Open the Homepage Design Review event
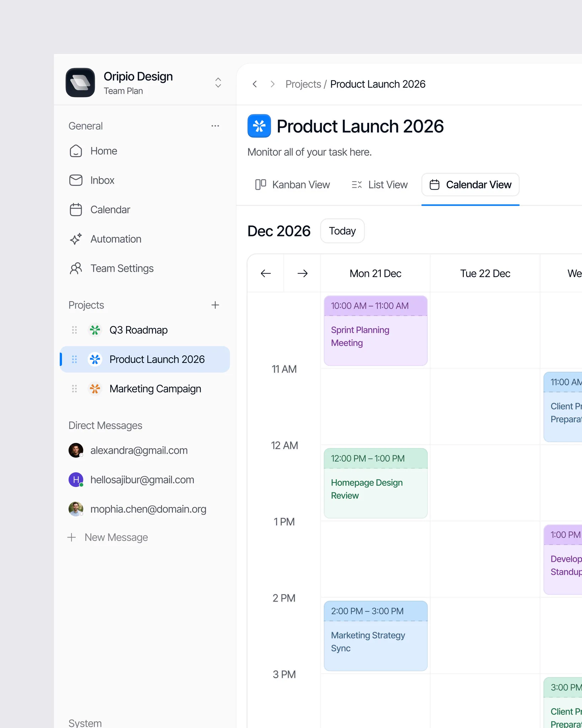Viewport: 582px width, 728px height. (x=376, y=483)
